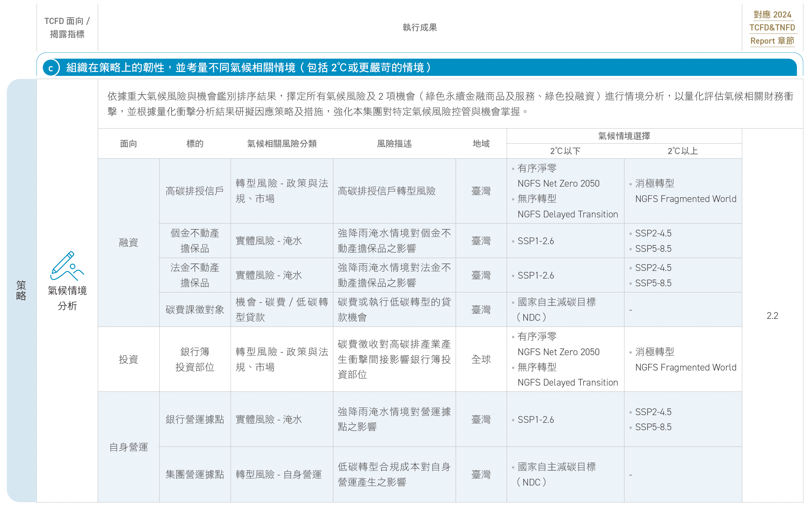
Task: Click the 融資 aspect cell
Action: [x=129, y=243]
